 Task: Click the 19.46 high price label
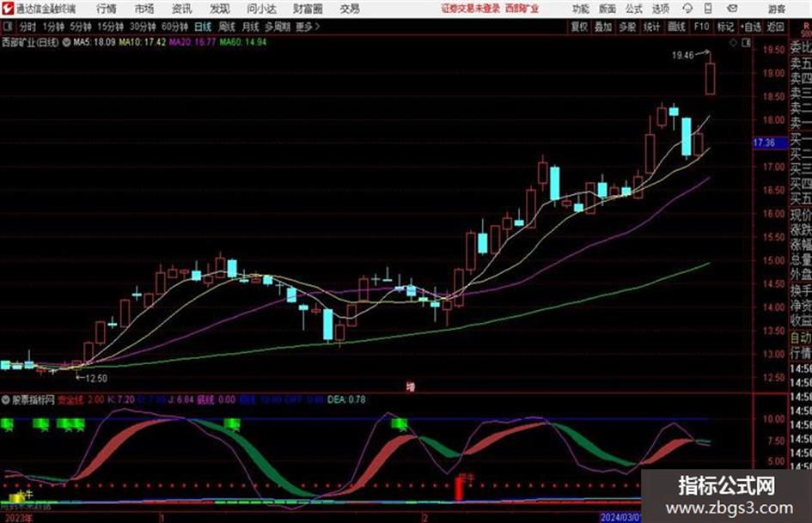pyautogui.click(x=682, y=55)
